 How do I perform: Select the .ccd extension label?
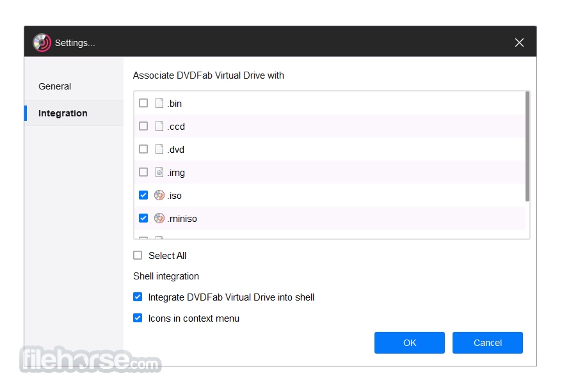pyautogui.click(x=176, y=127)
